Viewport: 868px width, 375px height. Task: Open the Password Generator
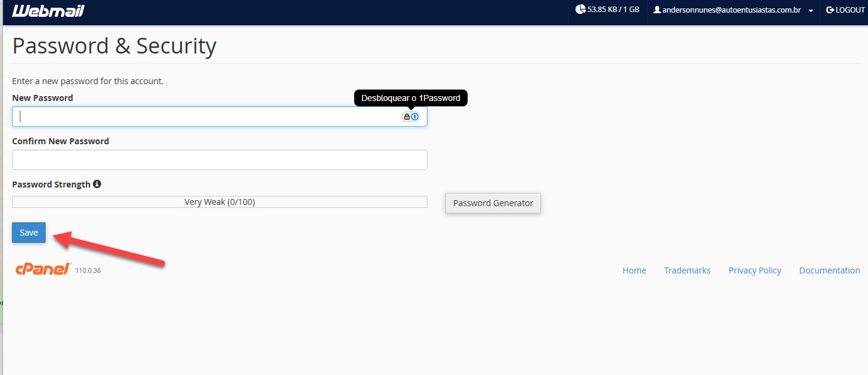(x=493, y=203)
